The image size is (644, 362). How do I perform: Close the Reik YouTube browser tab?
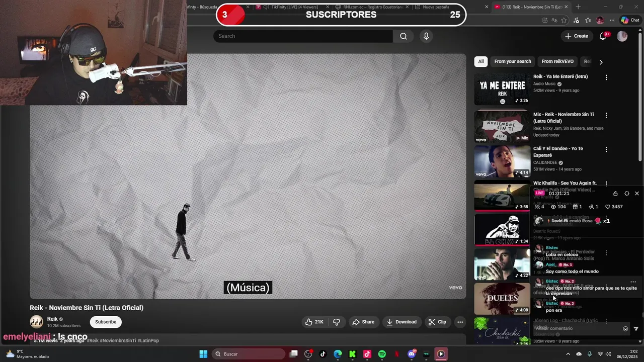567,7
